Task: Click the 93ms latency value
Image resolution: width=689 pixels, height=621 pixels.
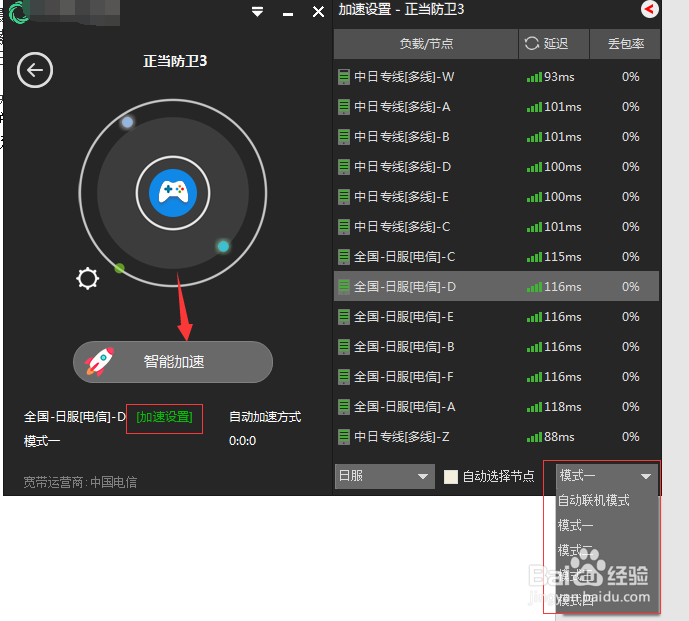Action: pos(559,77)
